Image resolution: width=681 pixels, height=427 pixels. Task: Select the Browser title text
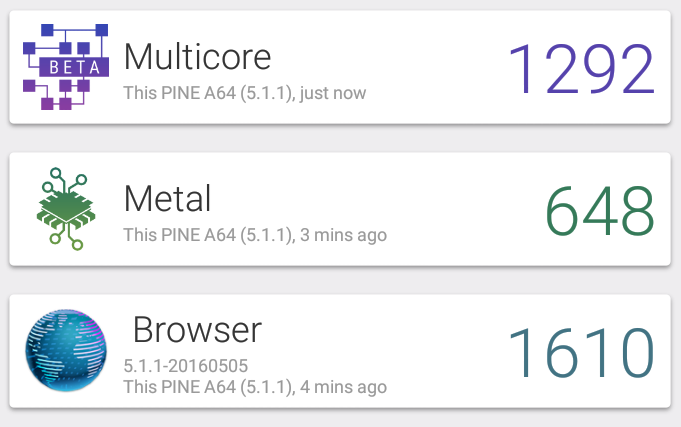point(197,330)
